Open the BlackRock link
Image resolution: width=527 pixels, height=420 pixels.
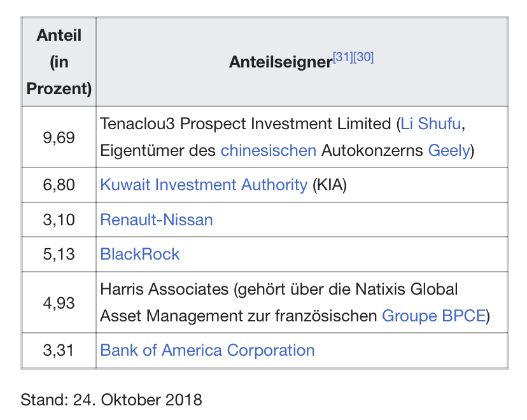[x=140, y=254]
